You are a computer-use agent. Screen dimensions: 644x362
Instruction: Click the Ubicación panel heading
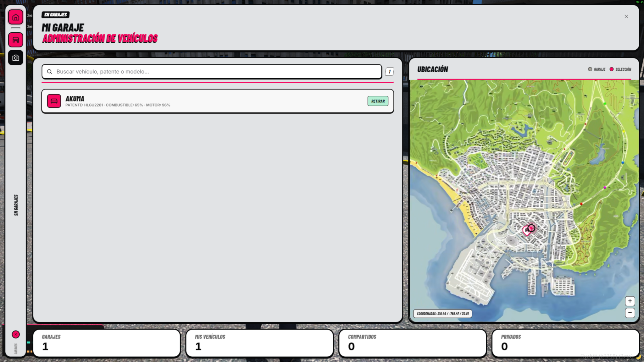433,69
